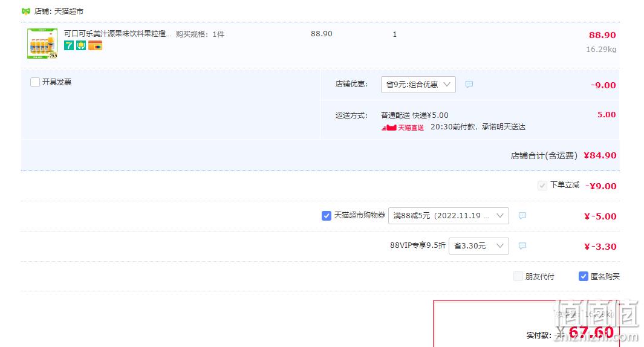Click the info bubble icon beside store discount
This screenshot has width=644, height=347.
pyautogui.click(x=469, y=85)
